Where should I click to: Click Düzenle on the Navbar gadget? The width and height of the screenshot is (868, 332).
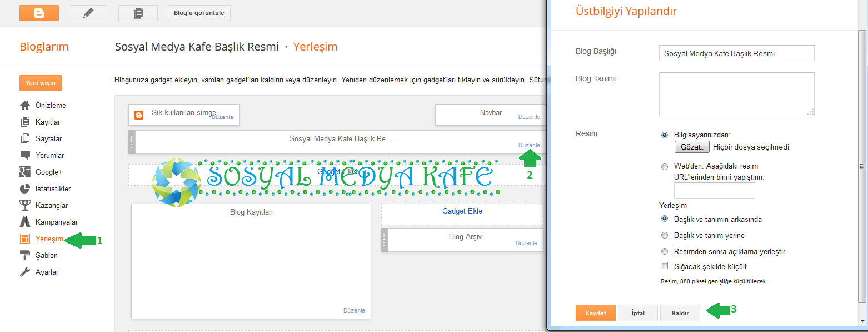coord(529,117)
